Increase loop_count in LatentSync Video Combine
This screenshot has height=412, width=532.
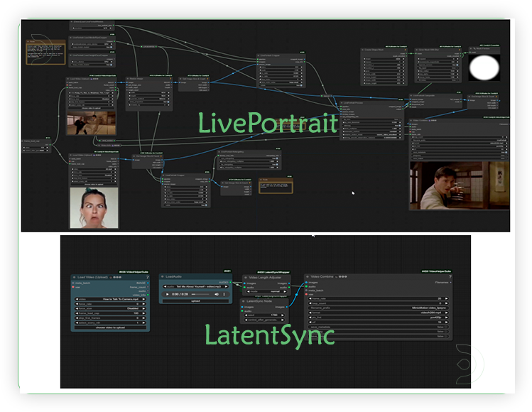click(447, 303)
